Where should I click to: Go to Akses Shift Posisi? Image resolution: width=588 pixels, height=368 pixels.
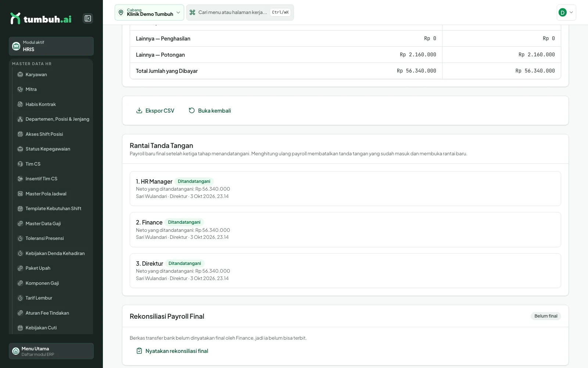(x=53, y=134)
